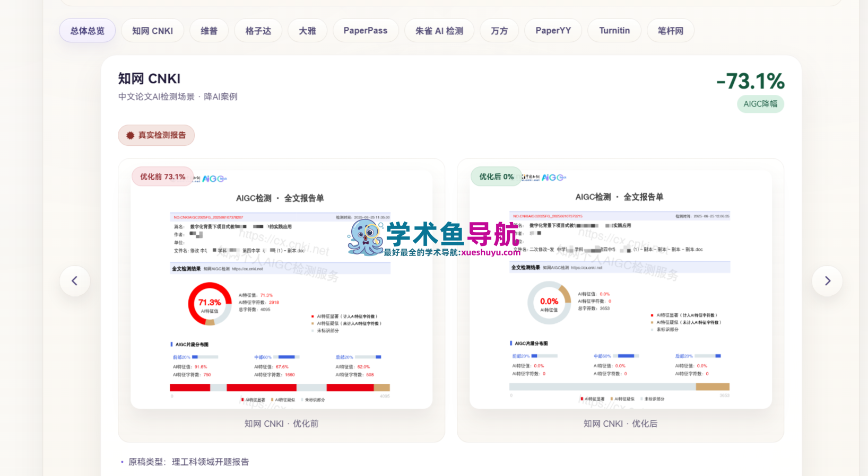
Task: Click the -73.1% reduction value
Action: [750, 81]
